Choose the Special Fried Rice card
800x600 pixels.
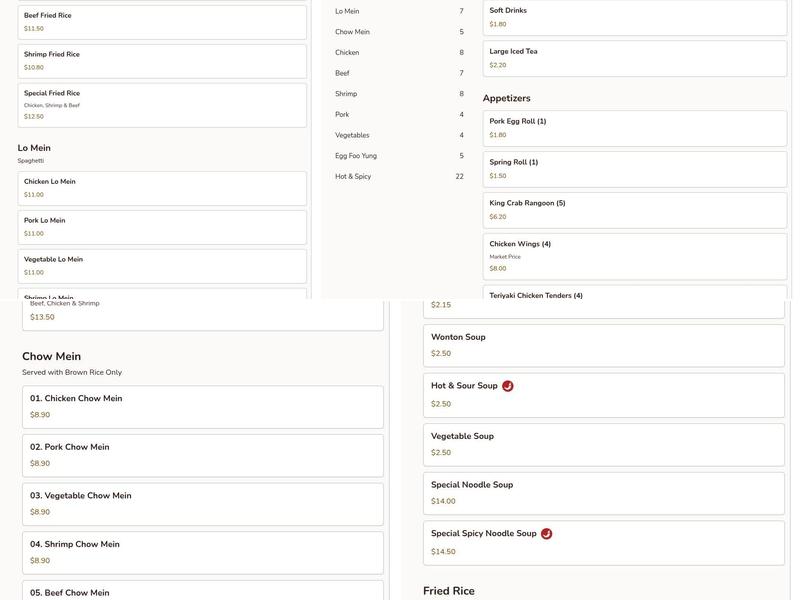163,105
